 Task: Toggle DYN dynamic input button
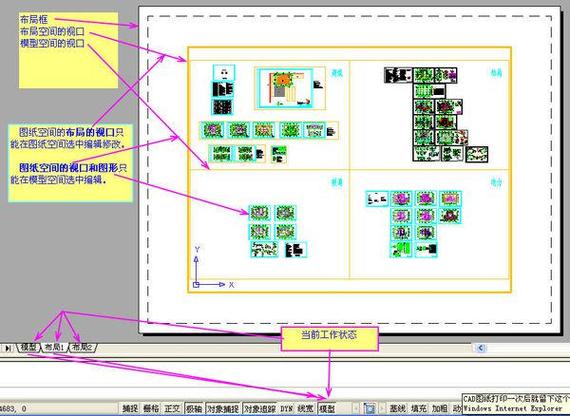pos(287,409)
